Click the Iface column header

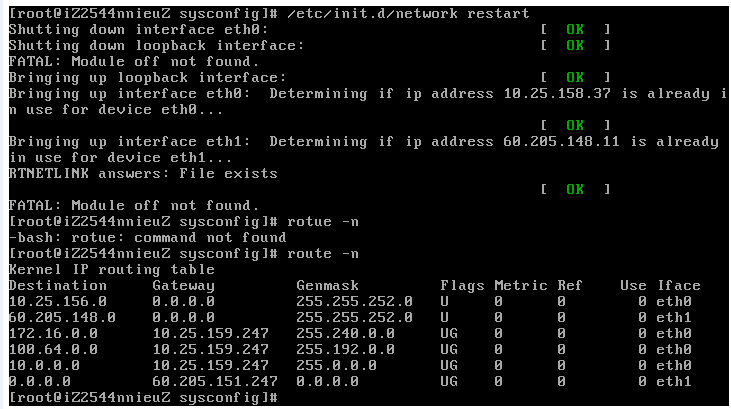(679, 285)
